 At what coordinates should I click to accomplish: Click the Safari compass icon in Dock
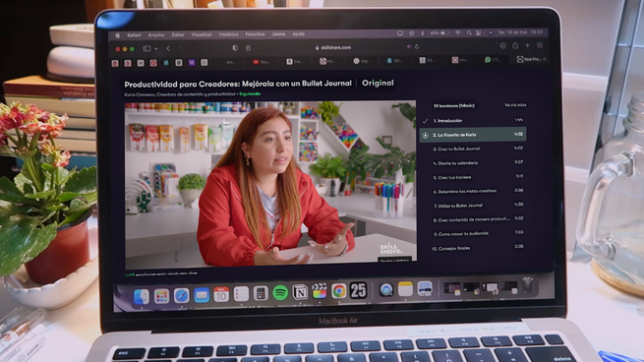pyautogui.click(x=181, y=295)
